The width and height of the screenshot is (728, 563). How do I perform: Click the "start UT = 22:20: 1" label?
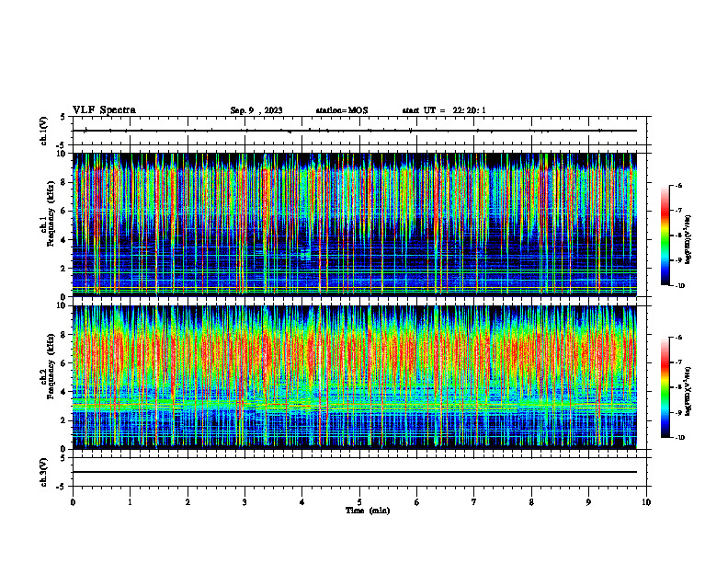pyautogui.click(x=444, y=110)
